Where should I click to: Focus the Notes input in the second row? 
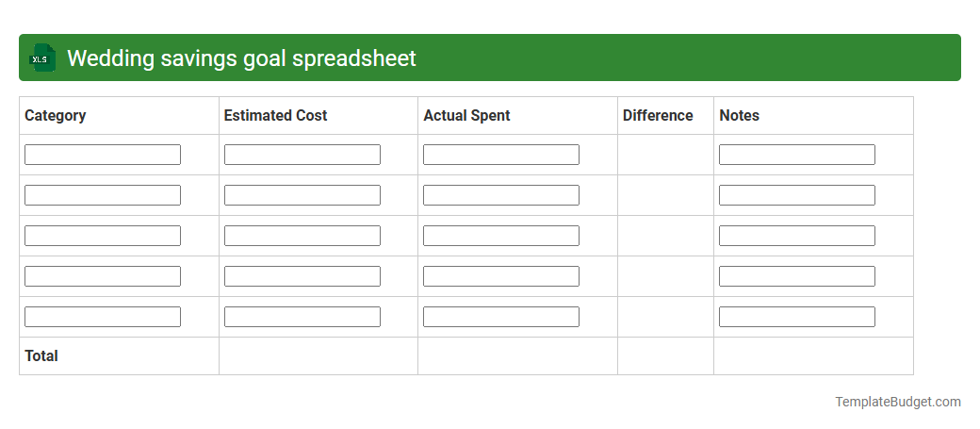[x=797, y=195]
